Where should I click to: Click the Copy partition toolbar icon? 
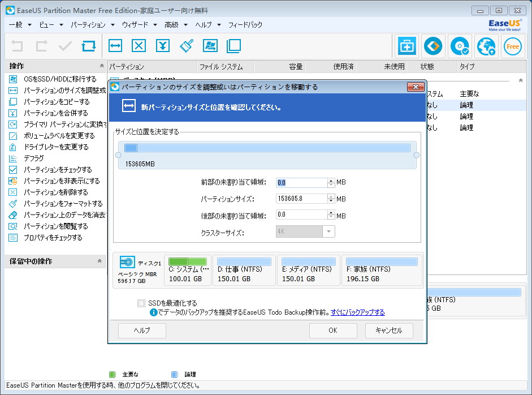(x=233, y=46)
